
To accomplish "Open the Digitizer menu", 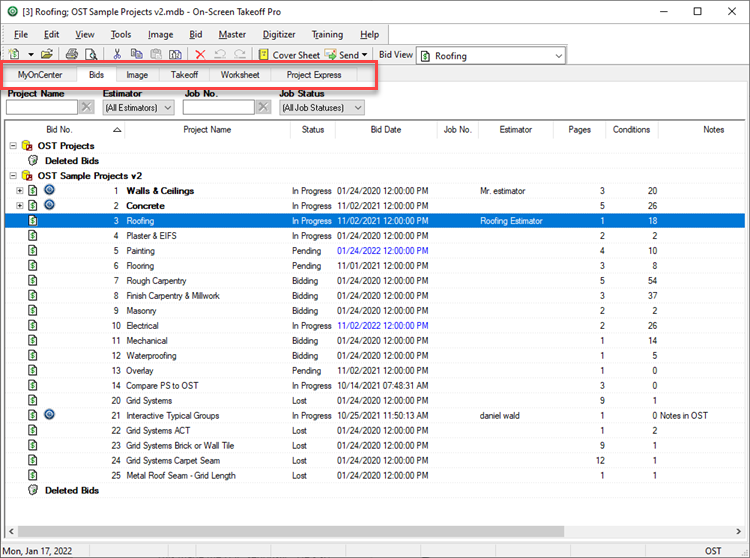I will 279,34.
